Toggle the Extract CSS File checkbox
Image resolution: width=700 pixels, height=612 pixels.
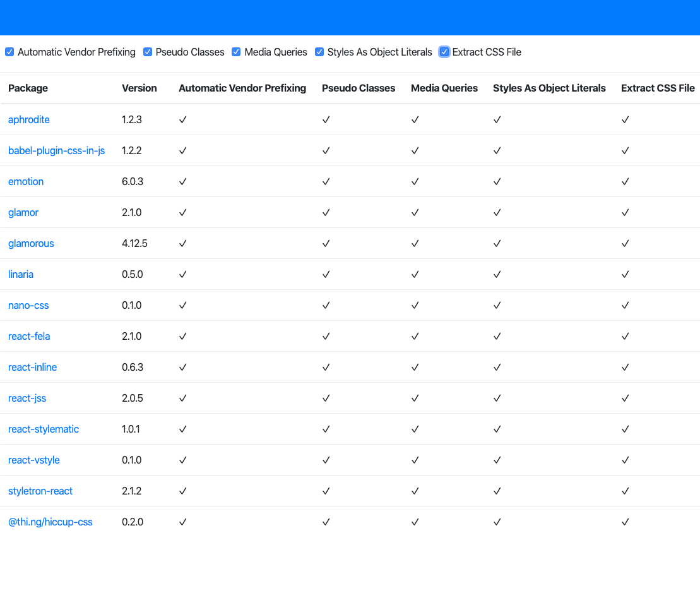click(444, 52)
